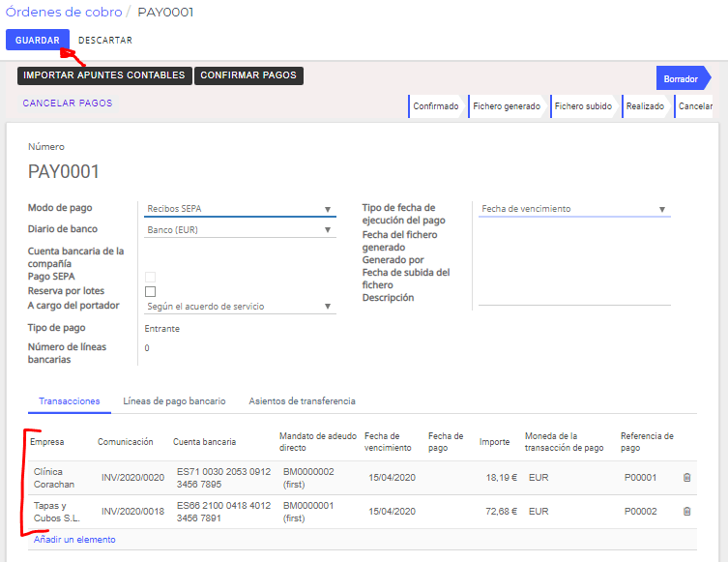Select the Confirmado status stage
Image resolution: width=728 pixels, height=562 pixels.
(x=435, y=106)
